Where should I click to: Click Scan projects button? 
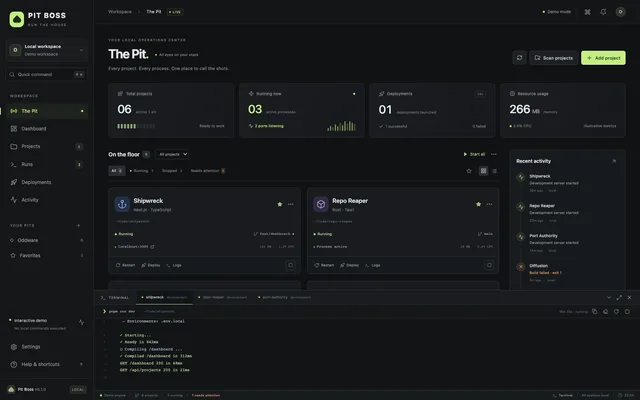(553, 58)
